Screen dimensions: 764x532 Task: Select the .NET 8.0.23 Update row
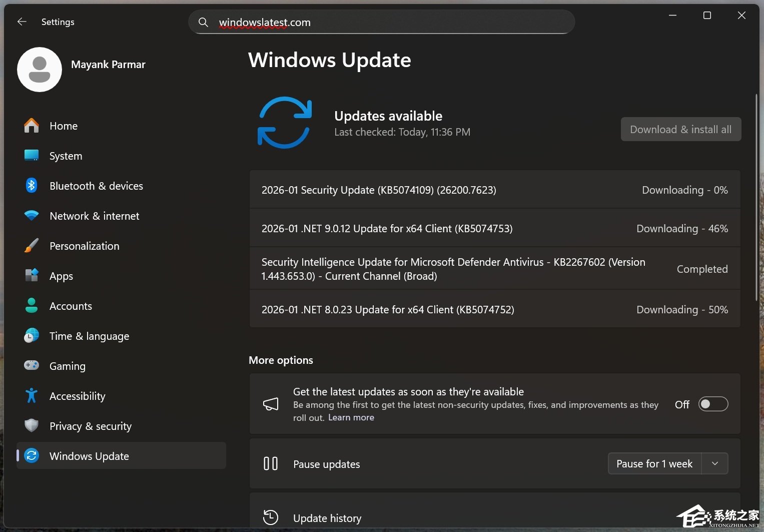click(495, 309)
